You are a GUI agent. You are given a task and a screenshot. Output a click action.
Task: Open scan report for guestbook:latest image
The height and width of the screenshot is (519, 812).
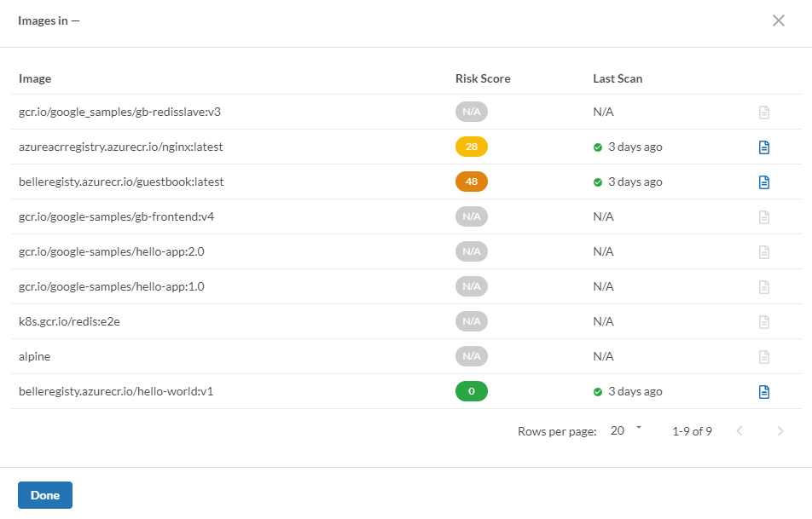click(x=764, y=182)
